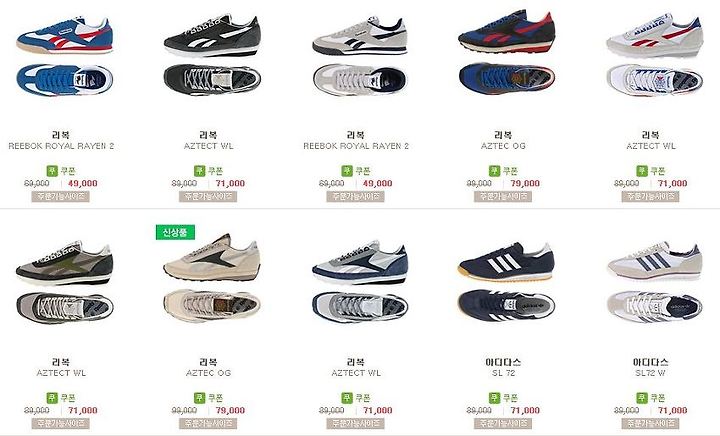Click the coupon icon under the beige Aztec OG

tap(199, 397)
